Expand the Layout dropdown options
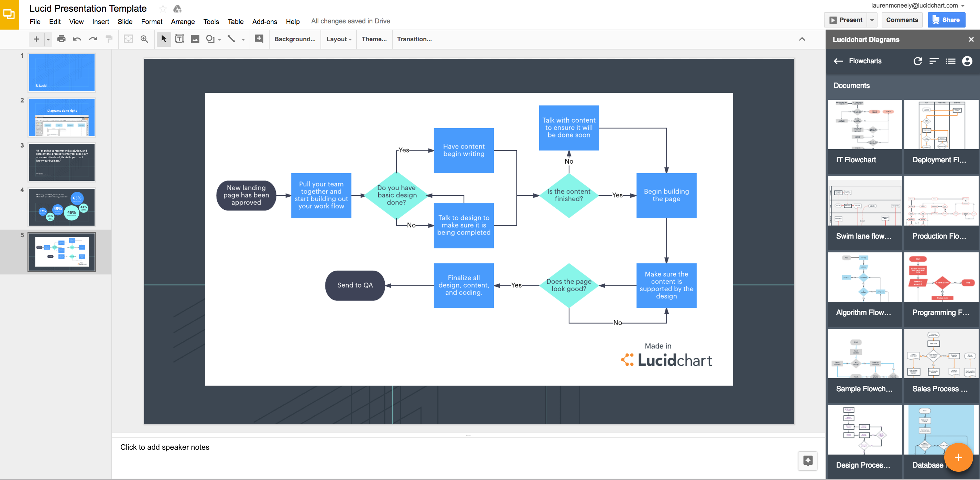Screen dimensions: 980x480 point(338,40)
